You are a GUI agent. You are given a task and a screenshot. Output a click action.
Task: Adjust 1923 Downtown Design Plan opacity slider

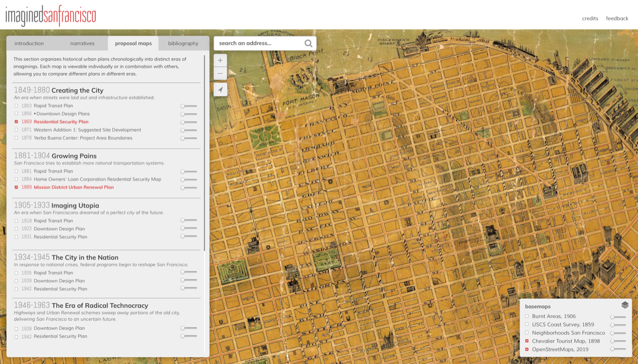(x=188, y=228)
